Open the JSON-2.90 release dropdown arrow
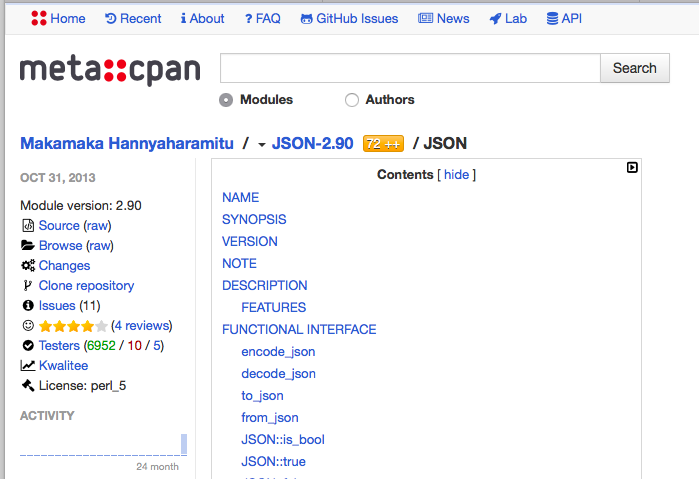This screenshot has width=699, height=479. (262, 145)
